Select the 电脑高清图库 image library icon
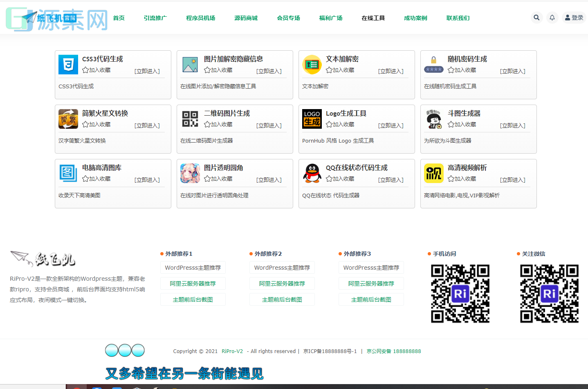 coord(68,173)
